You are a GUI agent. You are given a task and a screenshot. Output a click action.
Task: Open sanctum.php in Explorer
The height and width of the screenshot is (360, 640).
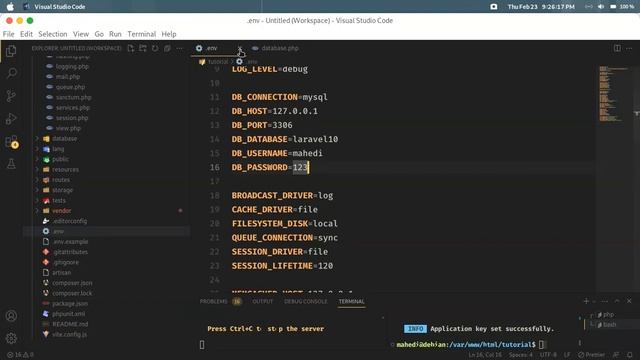pos(73,97)
